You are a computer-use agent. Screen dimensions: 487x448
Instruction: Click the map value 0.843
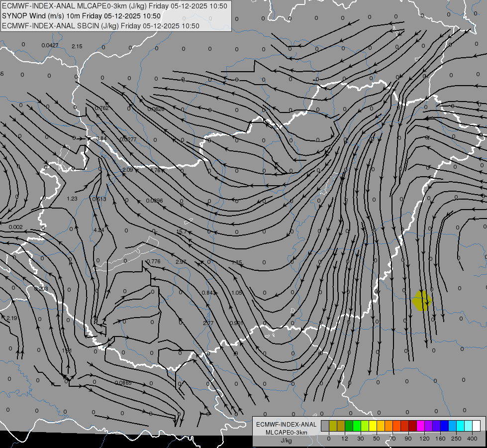click(209, 293)
